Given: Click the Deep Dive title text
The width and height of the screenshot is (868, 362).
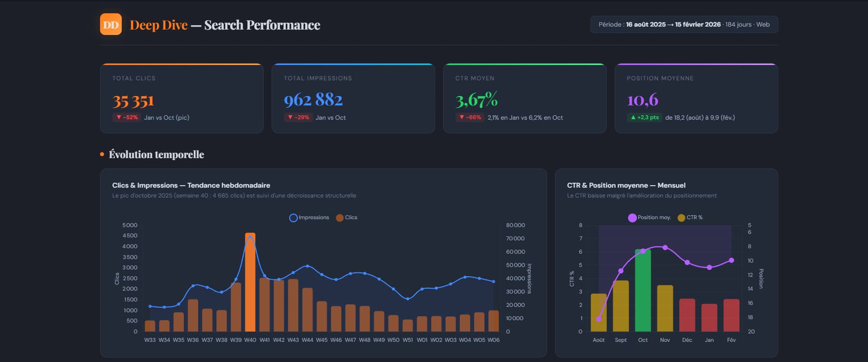Looking at the screenshot, I should pos(159,25).
